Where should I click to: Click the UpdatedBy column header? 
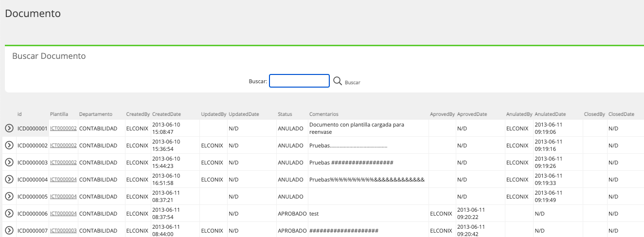(214, 114)
